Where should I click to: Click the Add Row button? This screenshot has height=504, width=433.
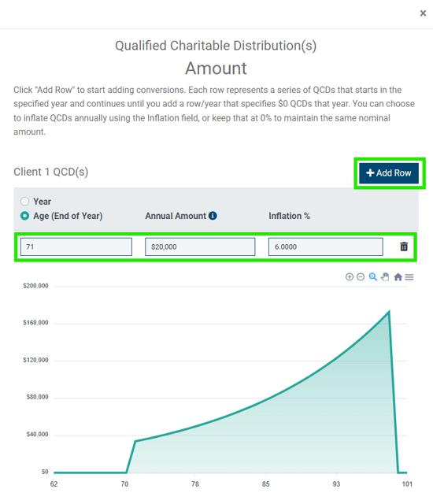pyautogui.click(x=389, y=173)
